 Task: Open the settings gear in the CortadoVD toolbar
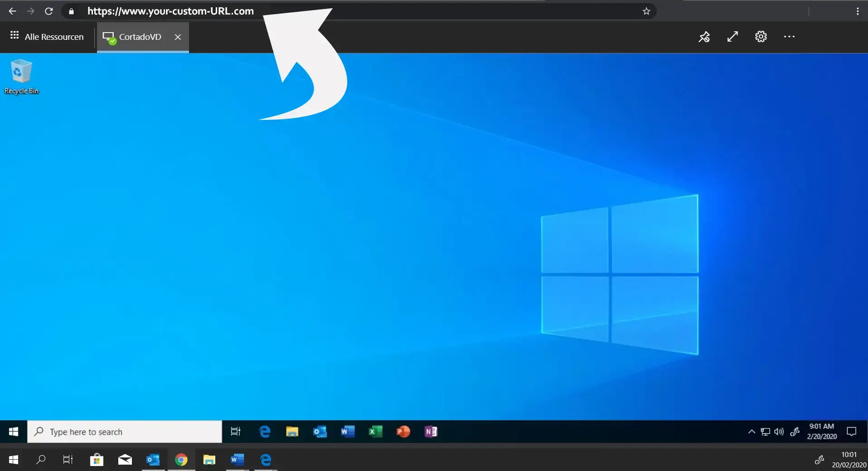click(761, 37)
